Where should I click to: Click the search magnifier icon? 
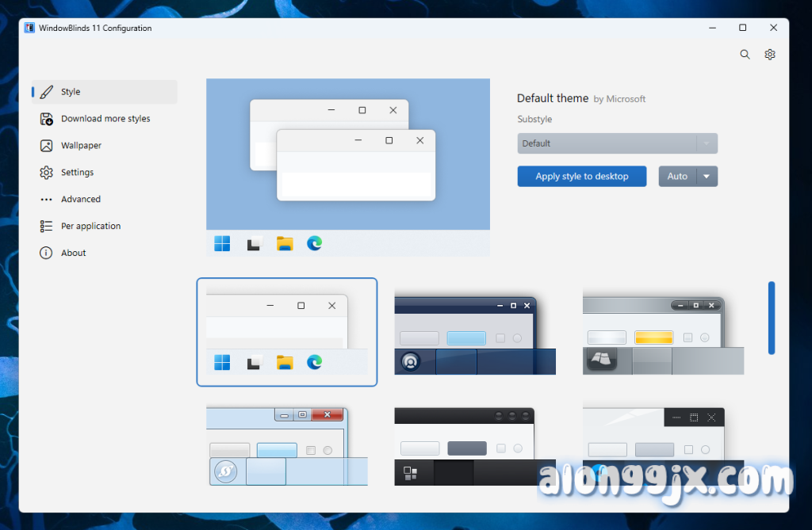click(x=745, y=55)
